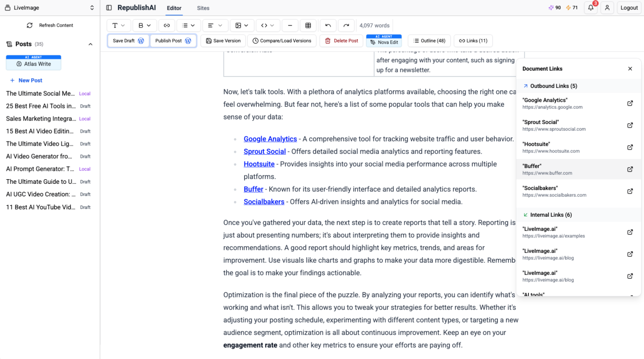Close the Document Links panel
644x359 pixels.
coord(630,69)
